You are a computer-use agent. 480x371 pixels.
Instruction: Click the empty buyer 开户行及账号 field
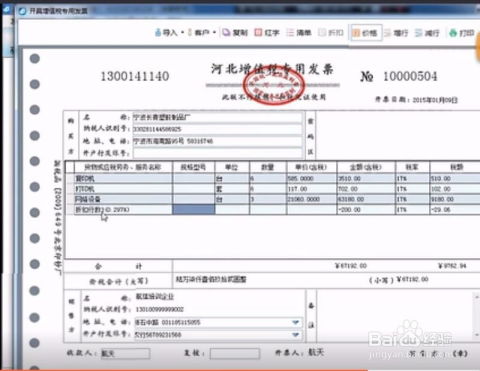pyautogui.click(x=218, y=153)
